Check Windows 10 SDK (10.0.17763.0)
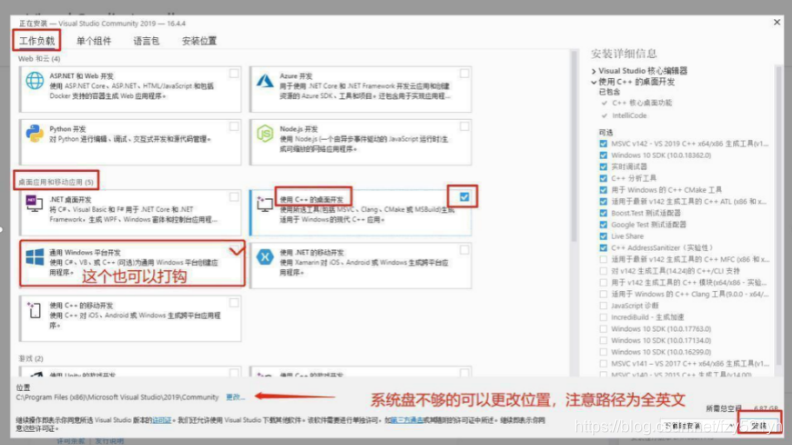The width and height of the screenshot is (792, 445). pos(603,329)
